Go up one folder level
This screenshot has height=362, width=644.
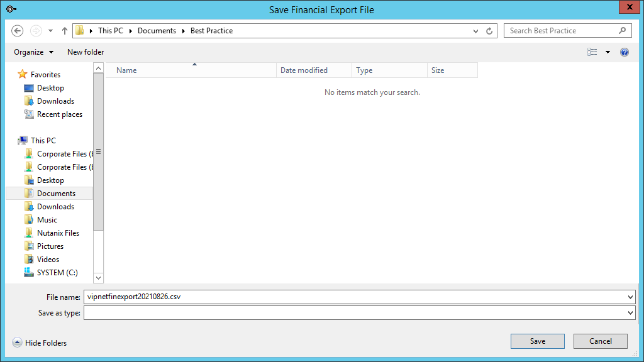[65, 31]
